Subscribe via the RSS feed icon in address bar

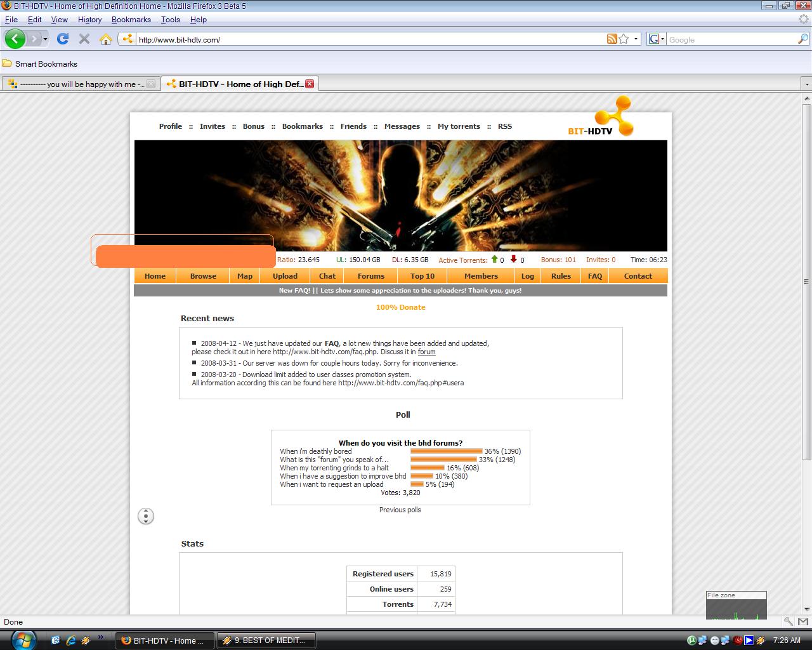(x=612, y=39)
